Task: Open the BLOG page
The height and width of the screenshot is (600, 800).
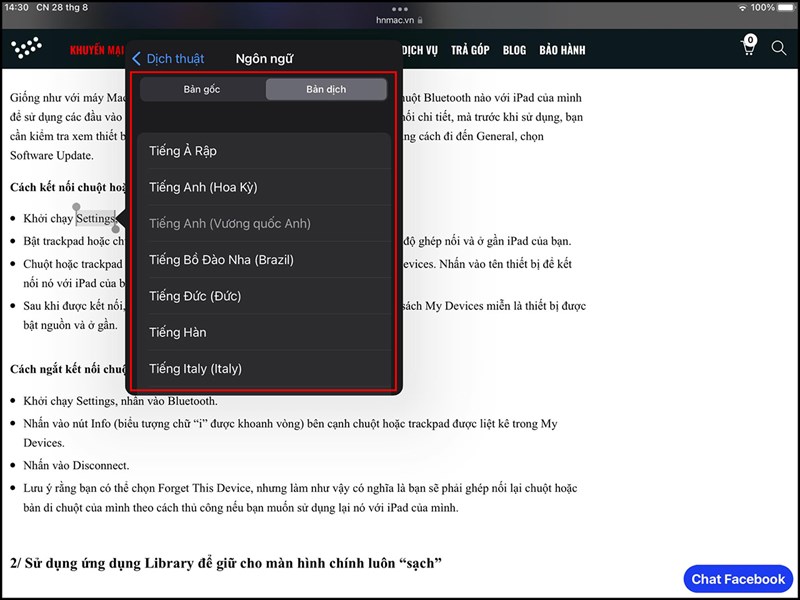Action: coord(514,50)
